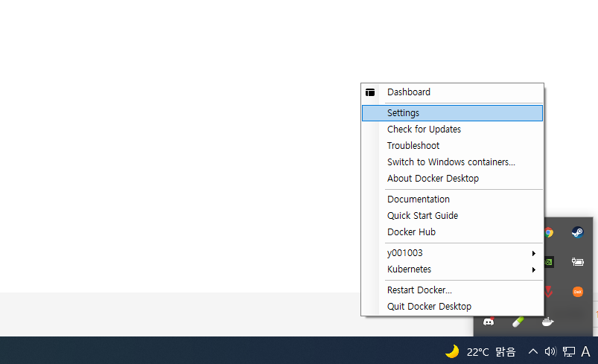Open Dashboard from Docker tray menu

tap(452, 92)
